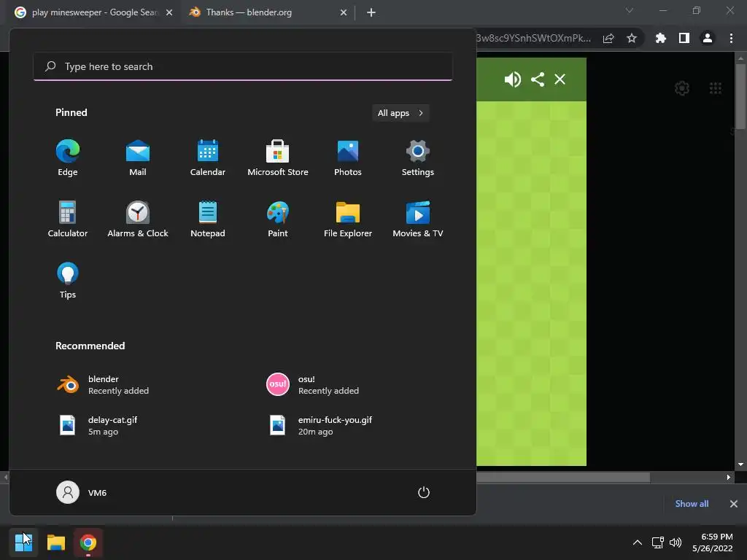Open the clock and date flyout
The height and width of the screenshot is (560, 747).
pyautogui.click(x=713, y=542)
